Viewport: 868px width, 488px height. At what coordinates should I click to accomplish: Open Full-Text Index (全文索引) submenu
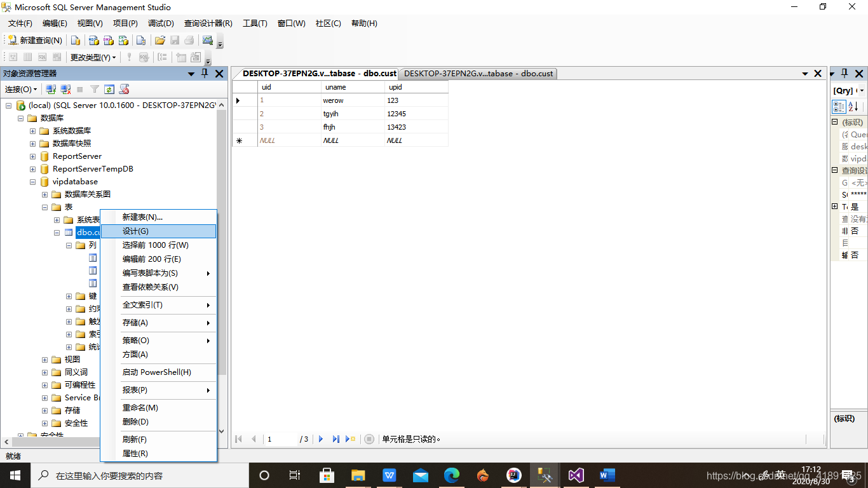pos(158,305)
